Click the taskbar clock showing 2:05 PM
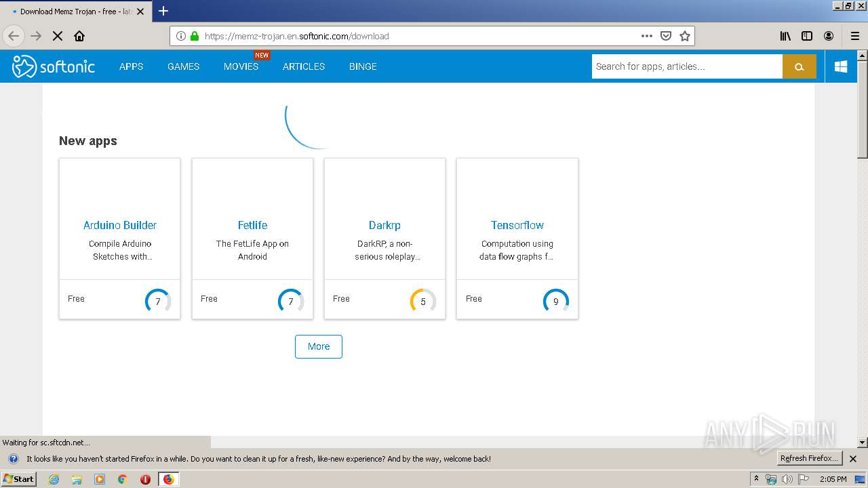868x488 pixels. (x=833, y=479)
